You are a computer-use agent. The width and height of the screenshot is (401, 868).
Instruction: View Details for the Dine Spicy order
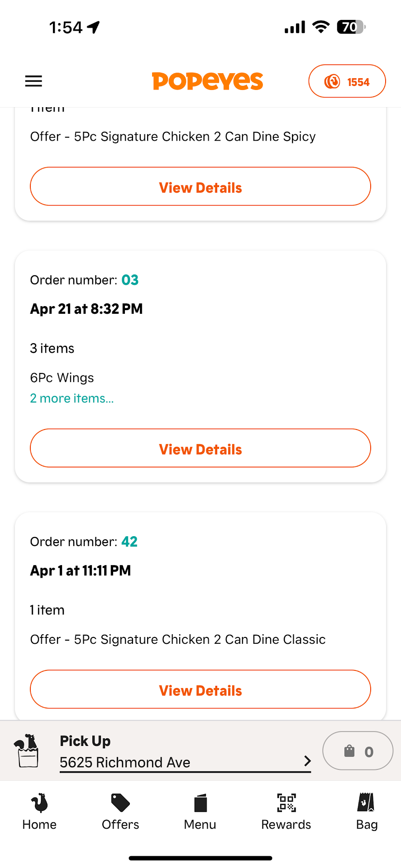coord(200,187)
